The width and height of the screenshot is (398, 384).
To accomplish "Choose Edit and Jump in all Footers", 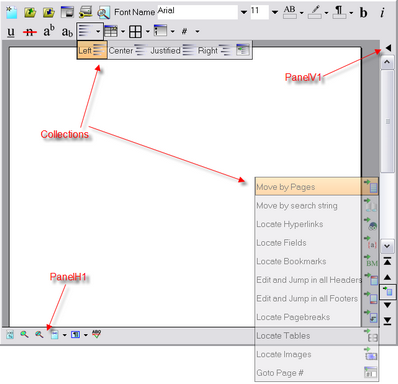I will (317, 299).
